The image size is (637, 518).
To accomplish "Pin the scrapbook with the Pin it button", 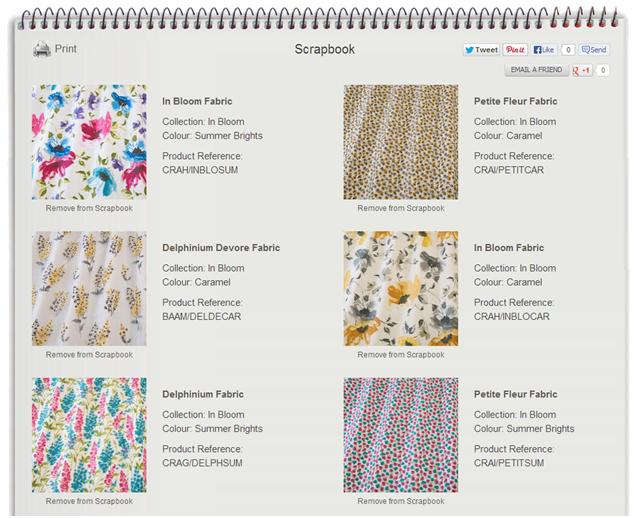I will click(x=515, y=50).
